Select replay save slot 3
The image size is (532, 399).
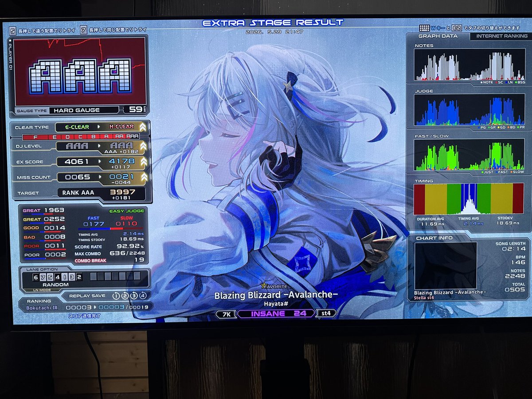click(x=133, y=296)
